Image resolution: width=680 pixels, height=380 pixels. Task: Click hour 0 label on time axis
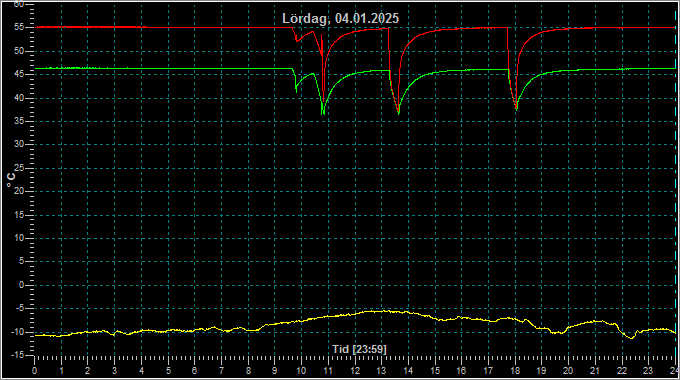pos(35,371)
